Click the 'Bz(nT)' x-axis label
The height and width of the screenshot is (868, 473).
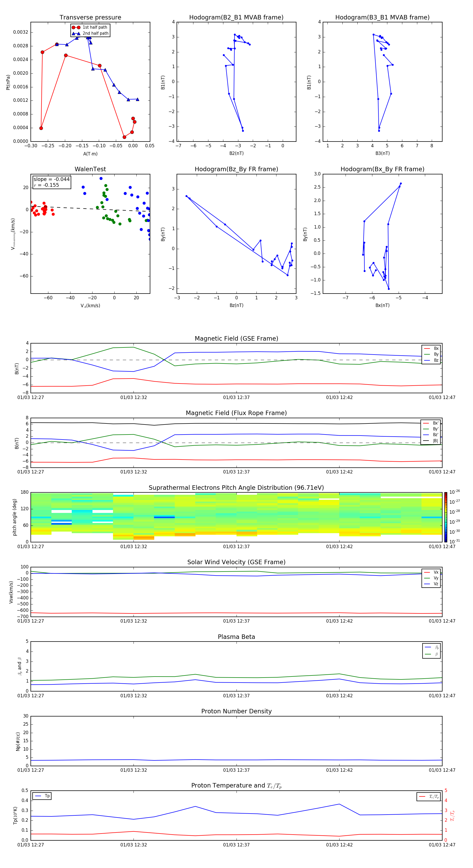[x=236, y=305]
